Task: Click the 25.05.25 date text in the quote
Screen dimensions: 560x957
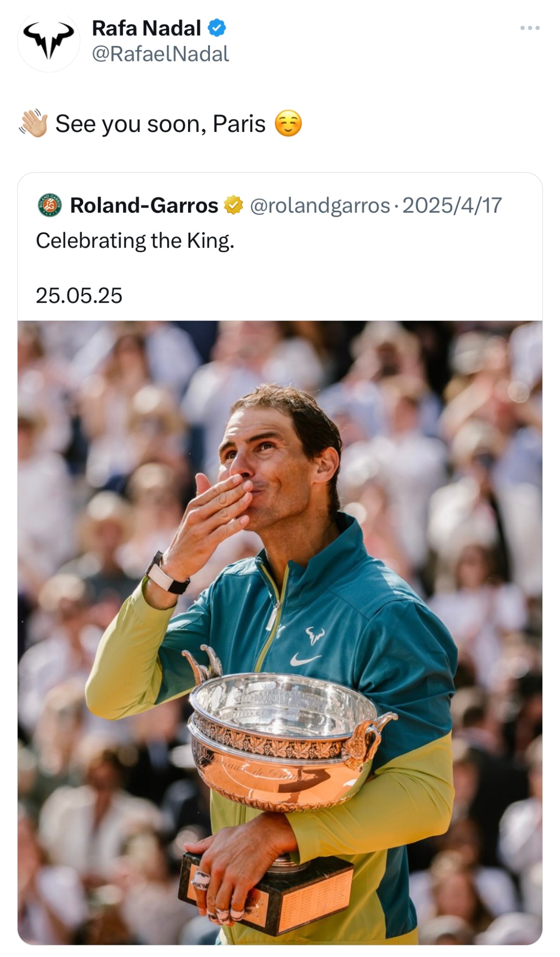Action: pos(79,296)
